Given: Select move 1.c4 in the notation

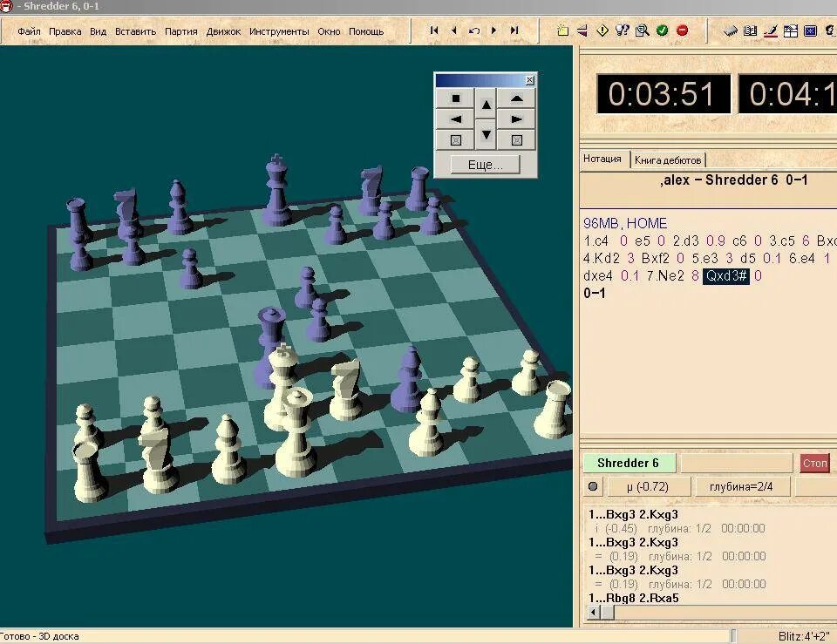Looking at the screenshot, I should 595,241.
